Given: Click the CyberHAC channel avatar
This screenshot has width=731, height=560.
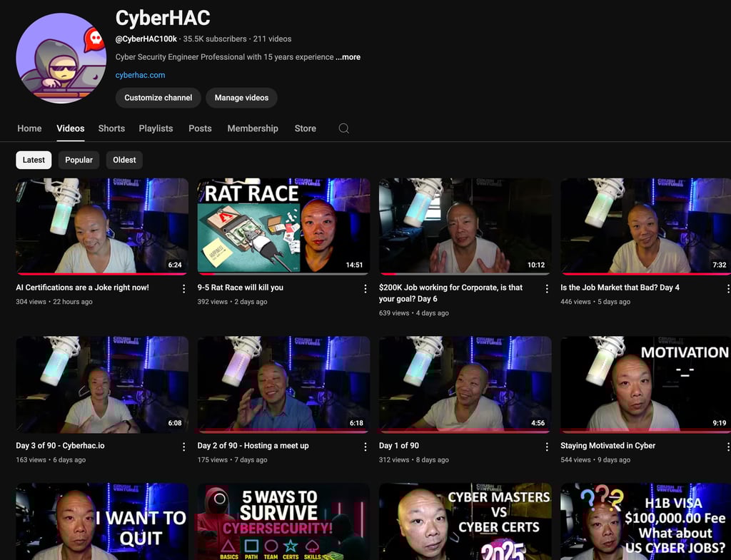Looking at the screenshot, I should (61, 58).
